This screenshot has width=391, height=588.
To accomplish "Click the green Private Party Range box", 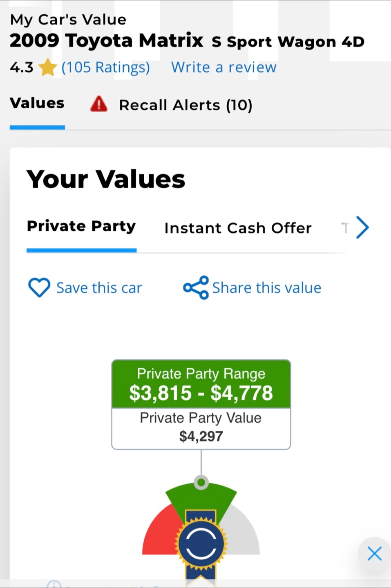I will click(201, 384).
